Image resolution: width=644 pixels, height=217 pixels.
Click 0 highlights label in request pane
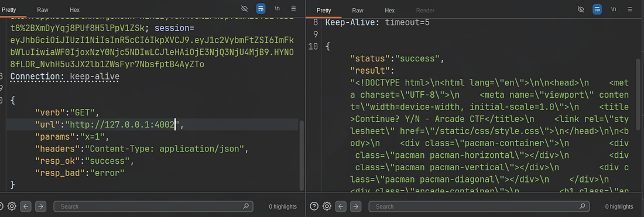tap(283, 206)
